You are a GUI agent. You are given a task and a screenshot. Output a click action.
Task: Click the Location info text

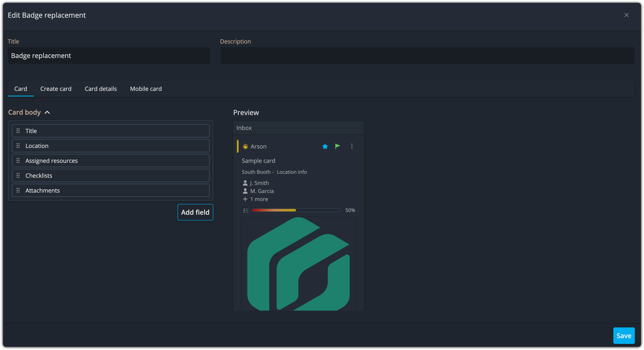pos(292,172)
